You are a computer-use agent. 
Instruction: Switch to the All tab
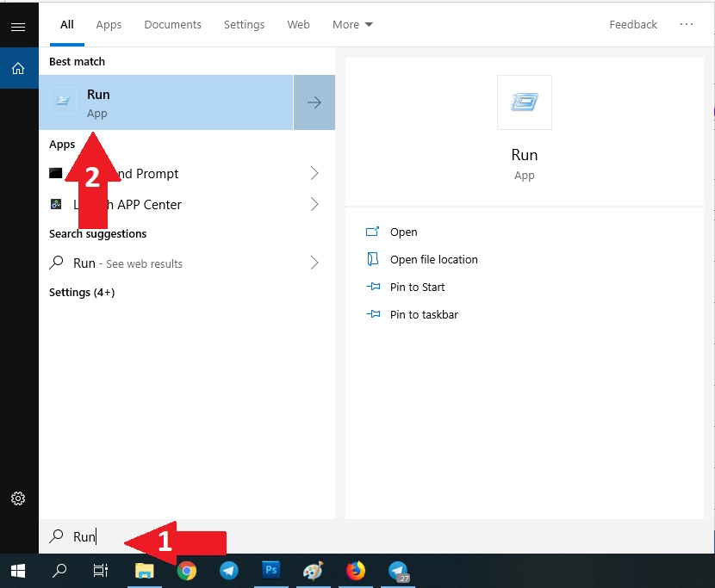point(67,25)
